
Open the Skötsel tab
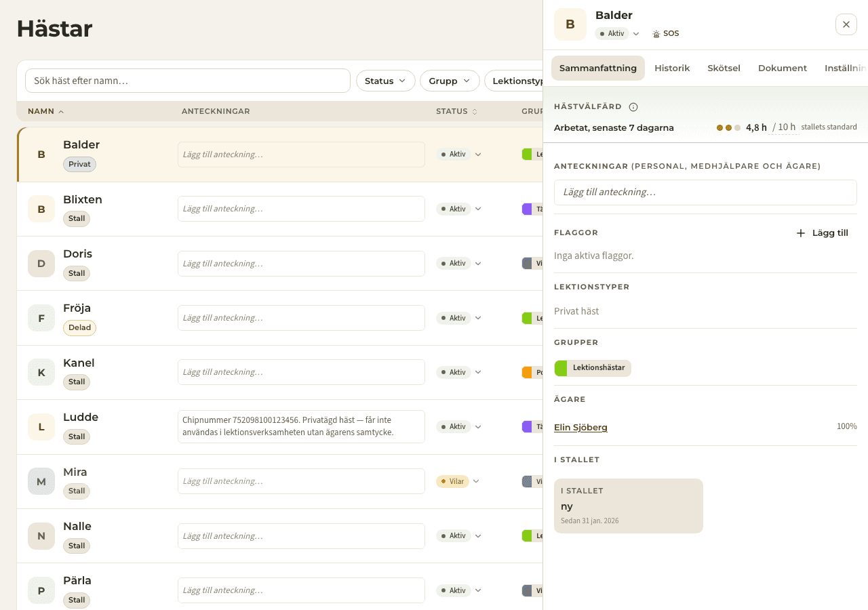click(724, 68)
